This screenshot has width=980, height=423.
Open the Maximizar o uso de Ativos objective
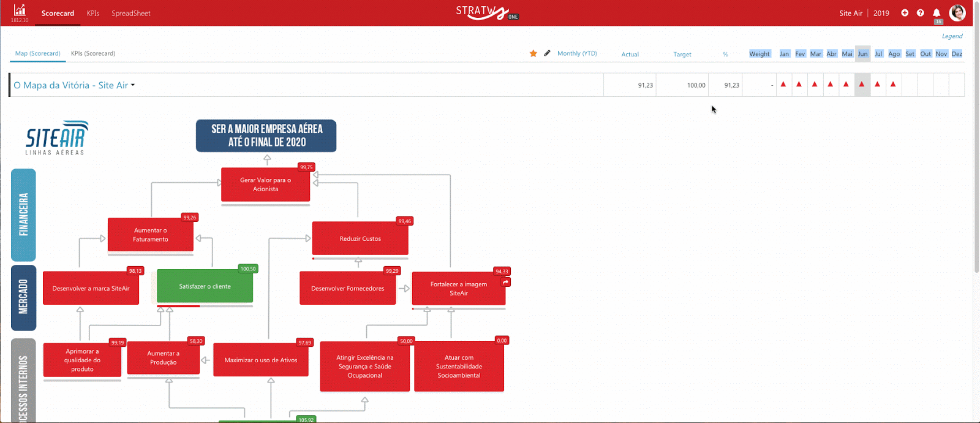(x=260, y=360)
